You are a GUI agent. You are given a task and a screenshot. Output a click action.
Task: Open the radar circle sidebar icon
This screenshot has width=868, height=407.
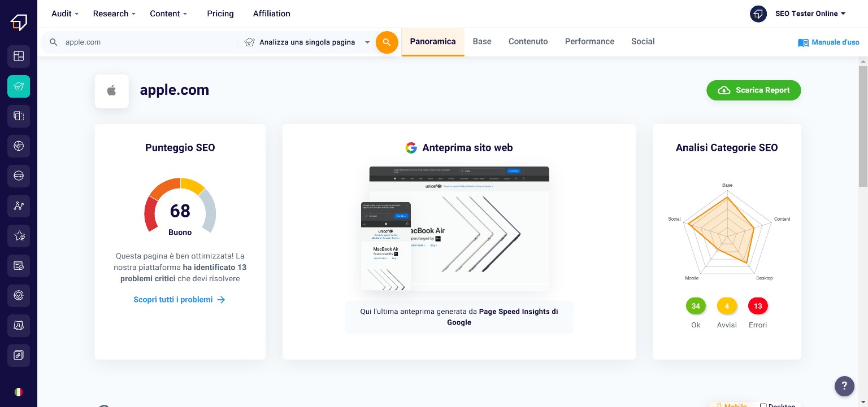(19, 146)
